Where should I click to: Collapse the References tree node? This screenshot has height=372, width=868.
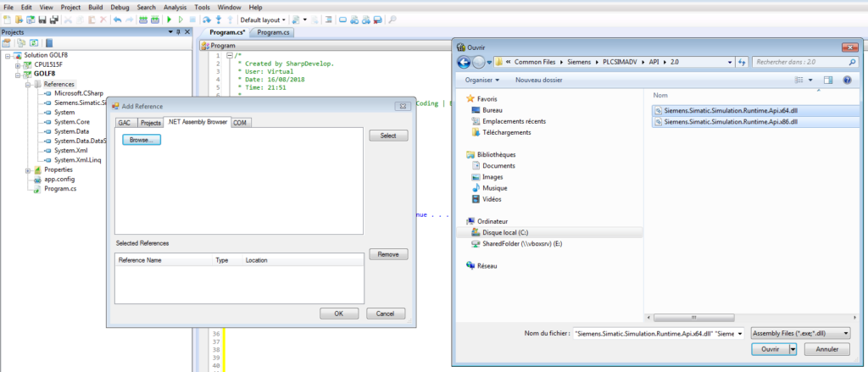coord(28,84)
